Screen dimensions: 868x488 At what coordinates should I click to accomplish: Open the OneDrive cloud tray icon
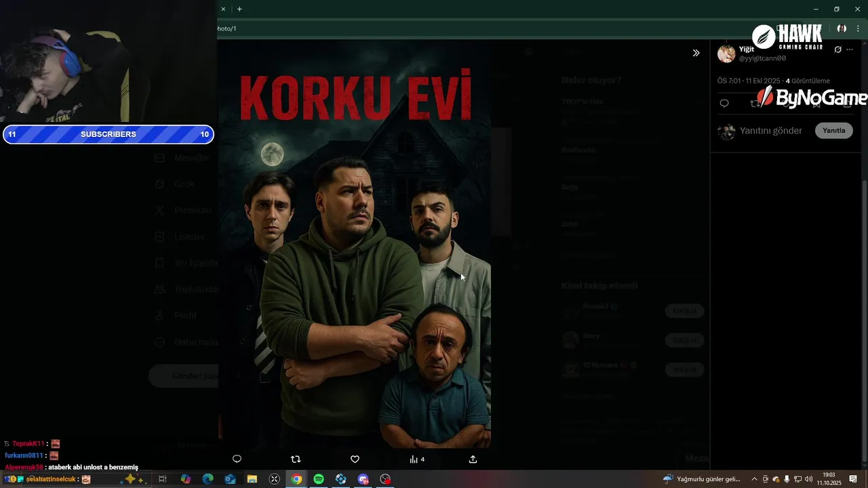pos(776,479)
